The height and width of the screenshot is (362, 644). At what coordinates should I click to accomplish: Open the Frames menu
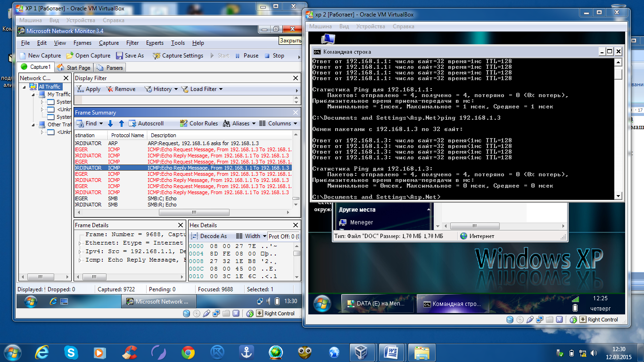(83, 43)
